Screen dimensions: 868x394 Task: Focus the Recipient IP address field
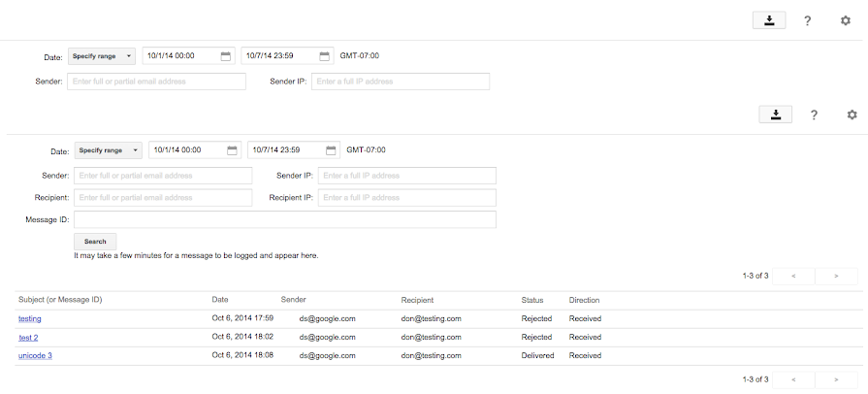406,198
